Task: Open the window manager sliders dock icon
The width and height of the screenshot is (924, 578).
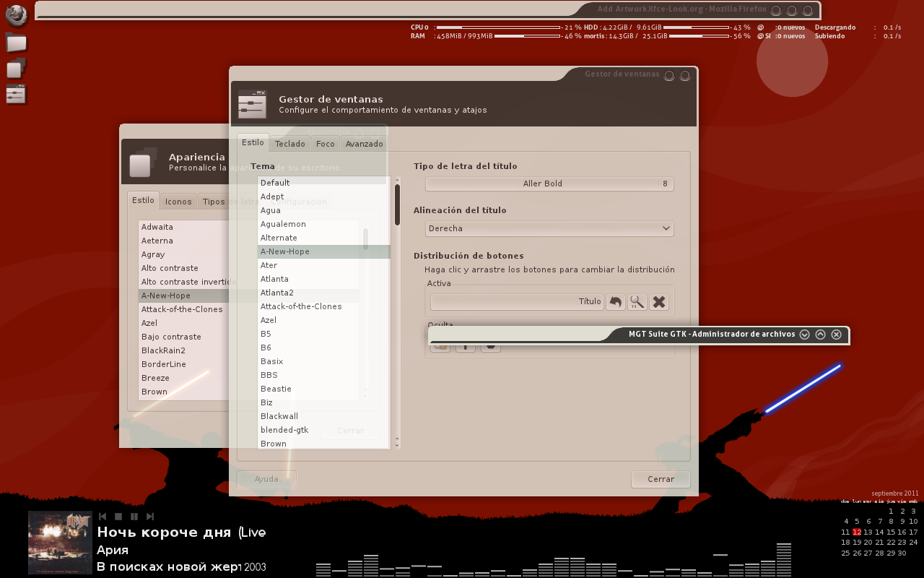Action: click(x=16, y=94)
